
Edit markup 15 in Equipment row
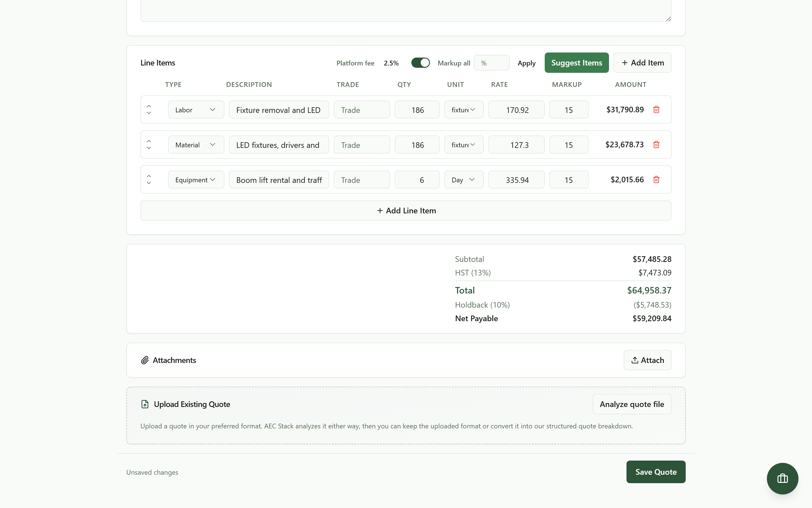tap(569, 179)
